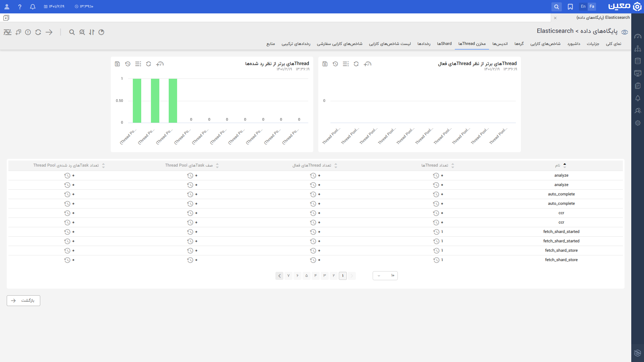This screenshot has height=362, width=644.
Task: Open history of active Threads chart
Action: pos(335,64)
